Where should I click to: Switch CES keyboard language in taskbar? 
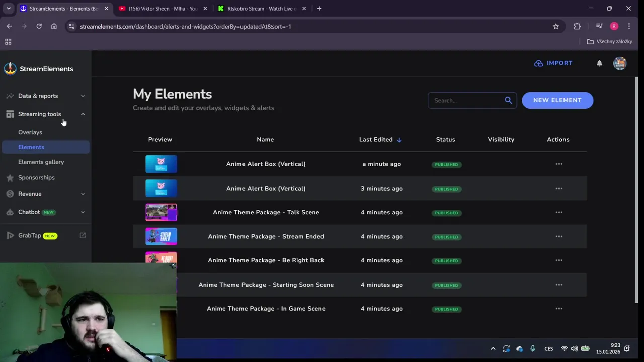(549, 349)
